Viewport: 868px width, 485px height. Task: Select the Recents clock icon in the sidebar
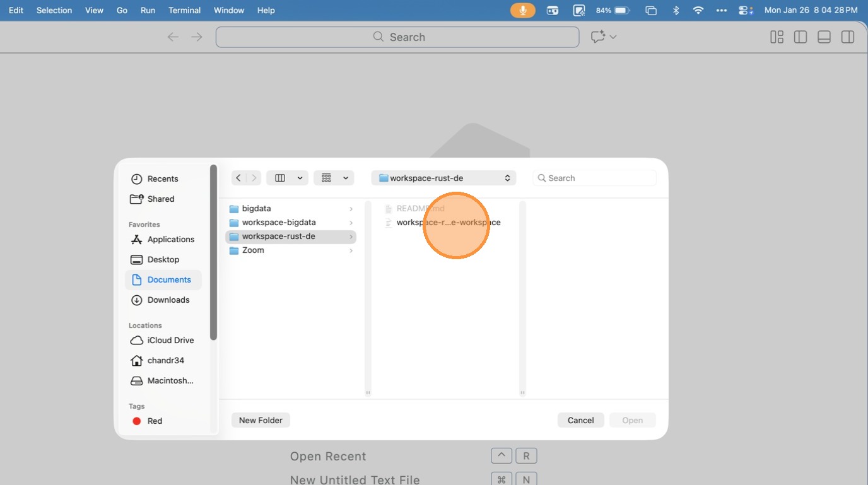(x=136, y=179)
